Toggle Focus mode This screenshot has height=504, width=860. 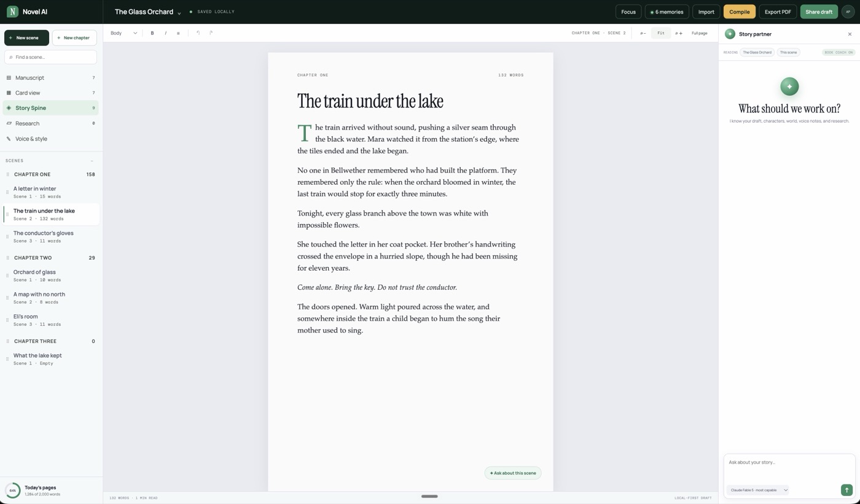click(x=628, y=12)
